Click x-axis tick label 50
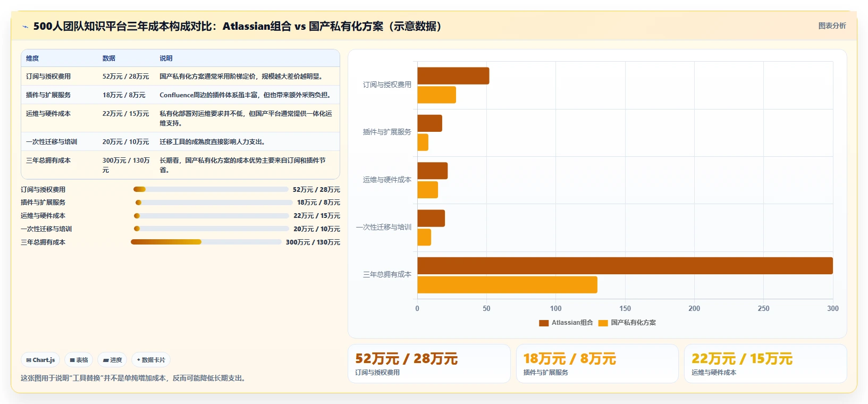 (486, 309)
